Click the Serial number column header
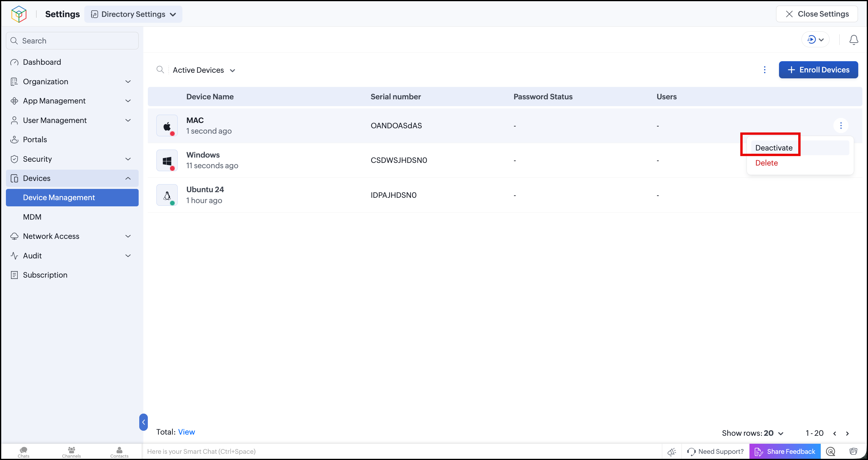 396,97
